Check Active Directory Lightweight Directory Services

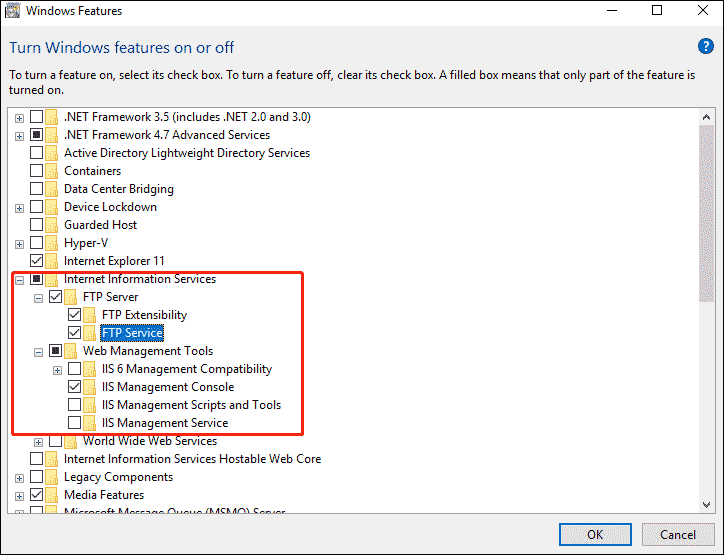pyautogui.click(x=36, y=152)
